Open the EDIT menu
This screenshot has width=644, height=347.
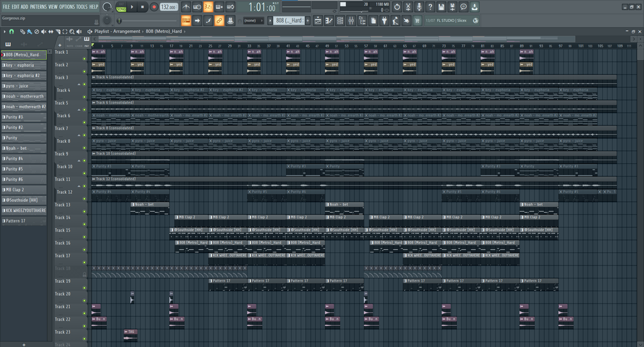(15, 6)
